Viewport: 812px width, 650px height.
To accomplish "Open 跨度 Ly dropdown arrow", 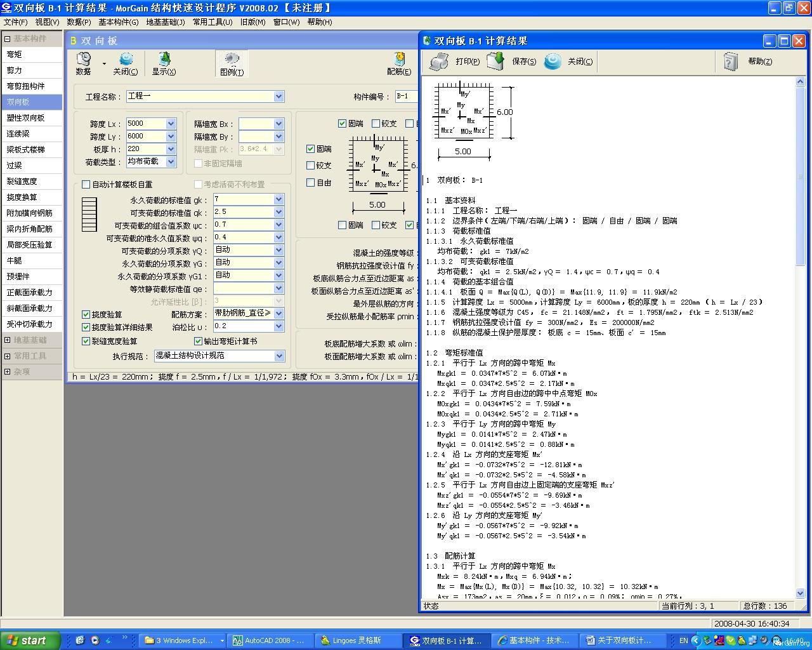I will 171,136.
